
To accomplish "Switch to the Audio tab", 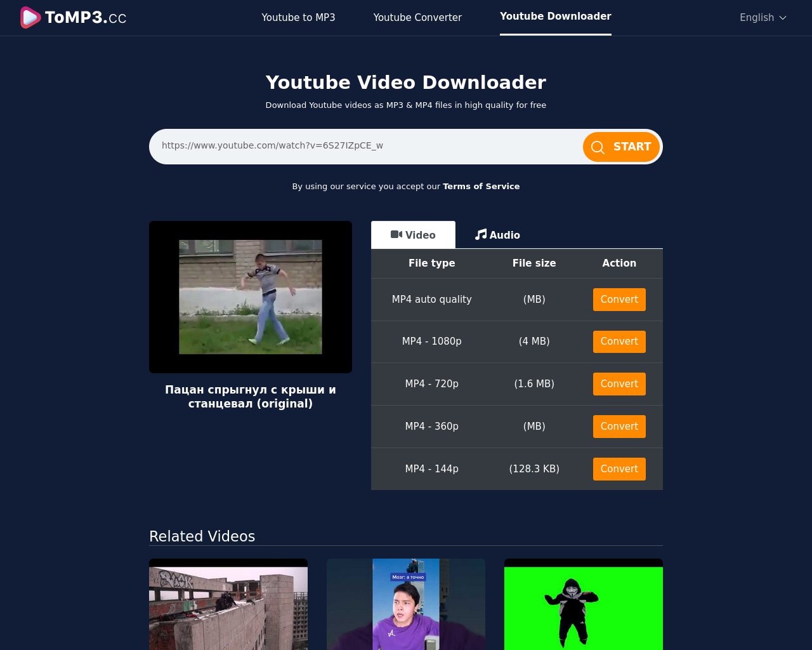I will click(497, 235).
